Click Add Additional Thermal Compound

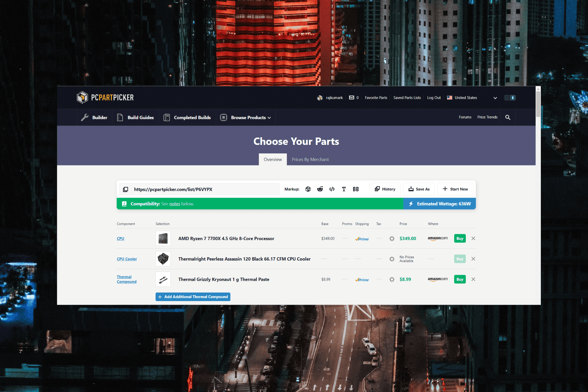point(193,297)
